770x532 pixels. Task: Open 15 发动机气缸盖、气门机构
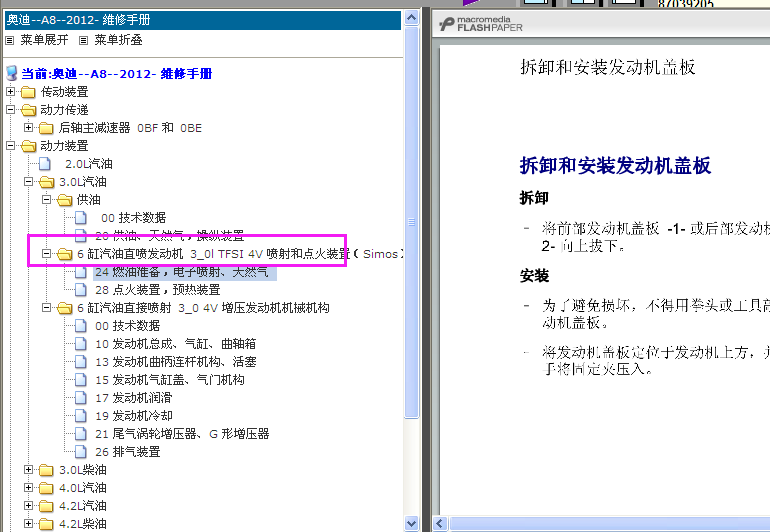coord(169,380)
